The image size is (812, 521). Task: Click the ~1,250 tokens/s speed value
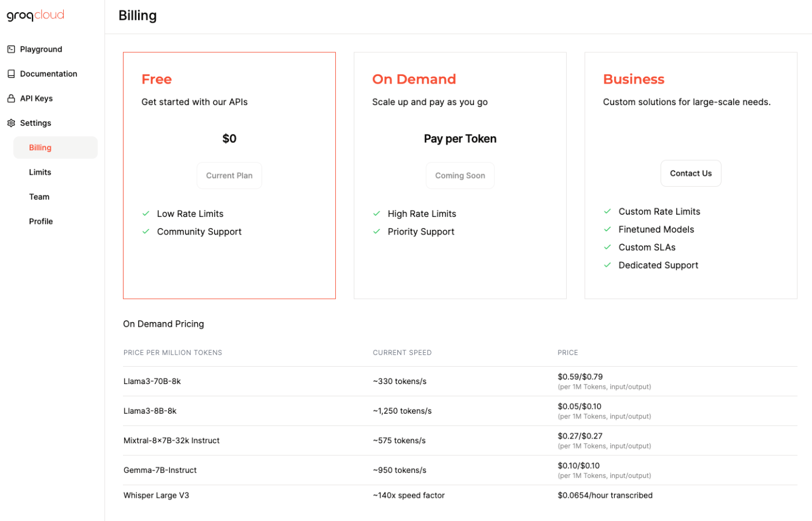pyautogui.click(x=402, y=411)
